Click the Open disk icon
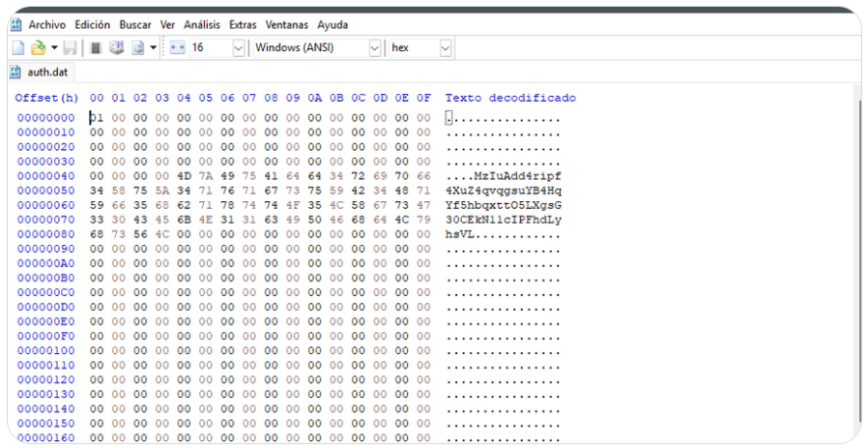 point(117,47)
